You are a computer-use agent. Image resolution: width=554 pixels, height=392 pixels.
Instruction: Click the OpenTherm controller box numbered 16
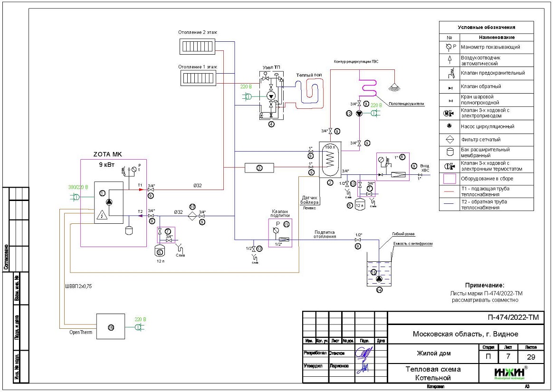pos(111,326)
